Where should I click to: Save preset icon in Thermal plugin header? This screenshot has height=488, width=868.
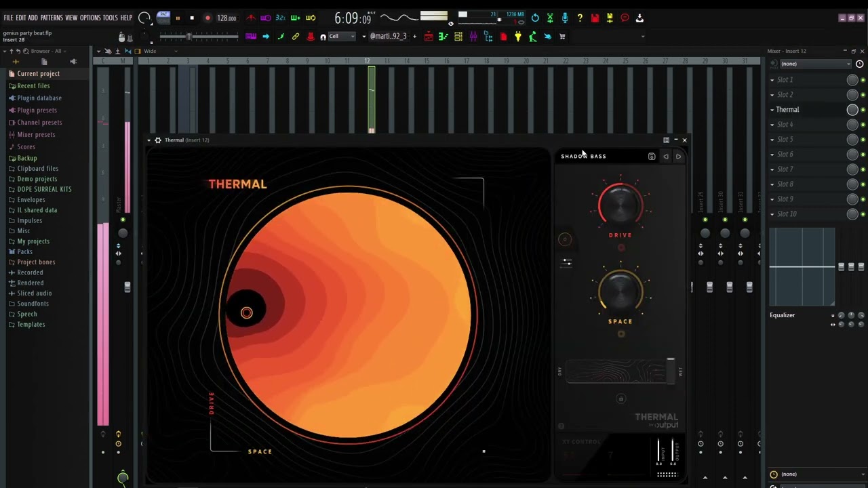tap(652, 157)
